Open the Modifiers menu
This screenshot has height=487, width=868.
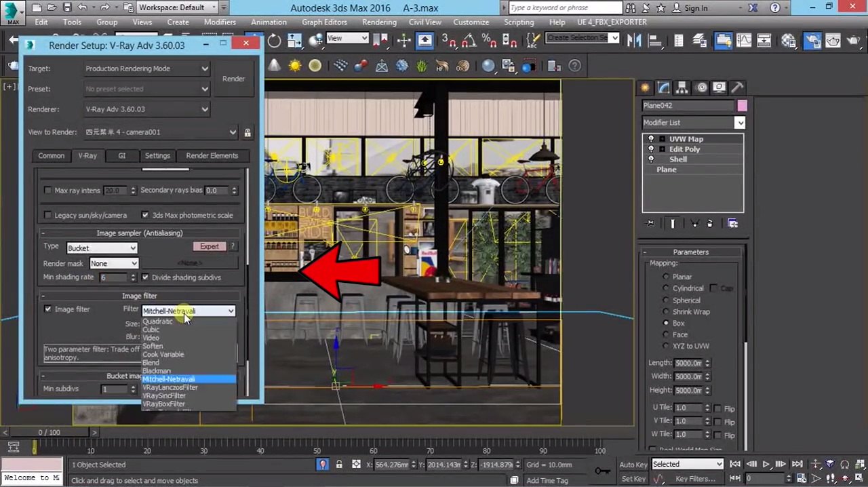click(x=220, y=22)
